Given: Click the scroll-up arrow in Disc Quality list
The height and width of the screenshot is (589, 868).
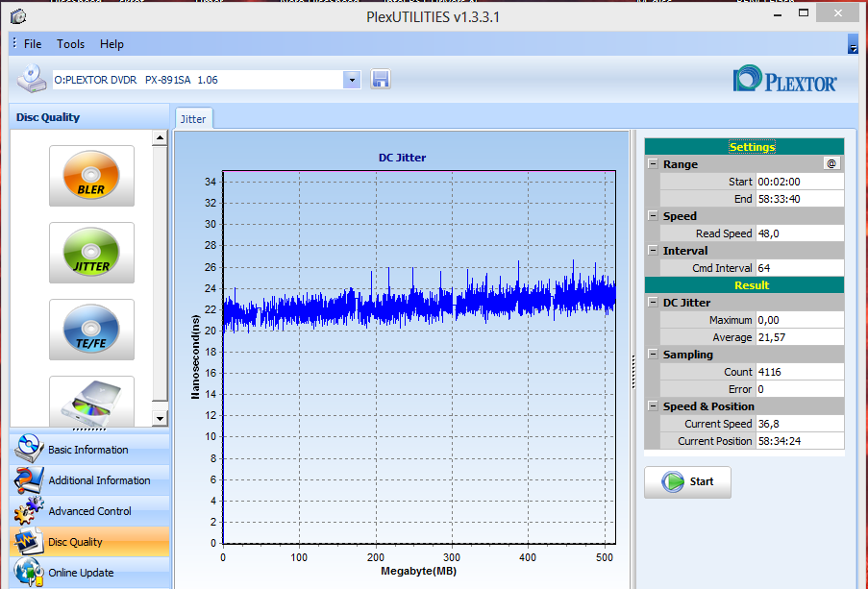Looking at the screenshot, I should 160,137.
